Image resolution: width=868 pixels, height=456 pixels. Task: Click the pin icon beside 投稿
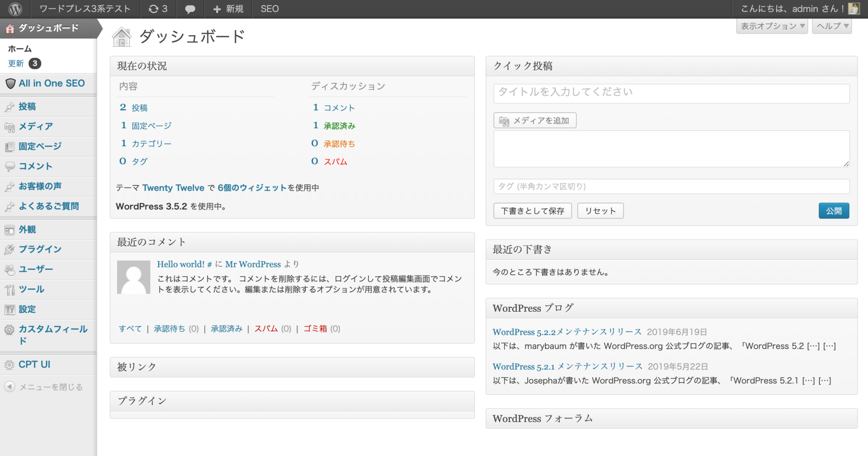click(x=9, y=107)
